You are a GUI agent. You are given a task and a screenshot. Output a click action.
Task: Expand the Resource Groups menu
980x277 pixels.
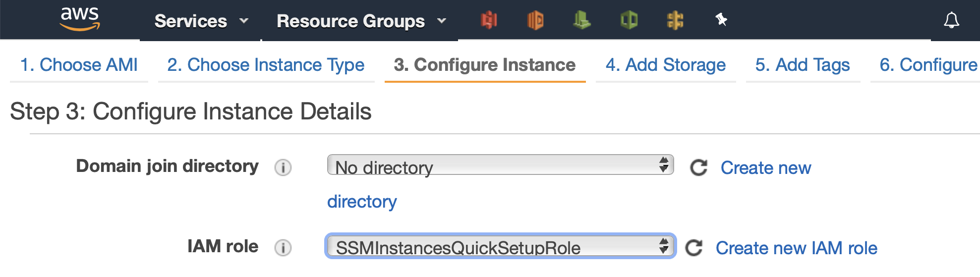361,21
